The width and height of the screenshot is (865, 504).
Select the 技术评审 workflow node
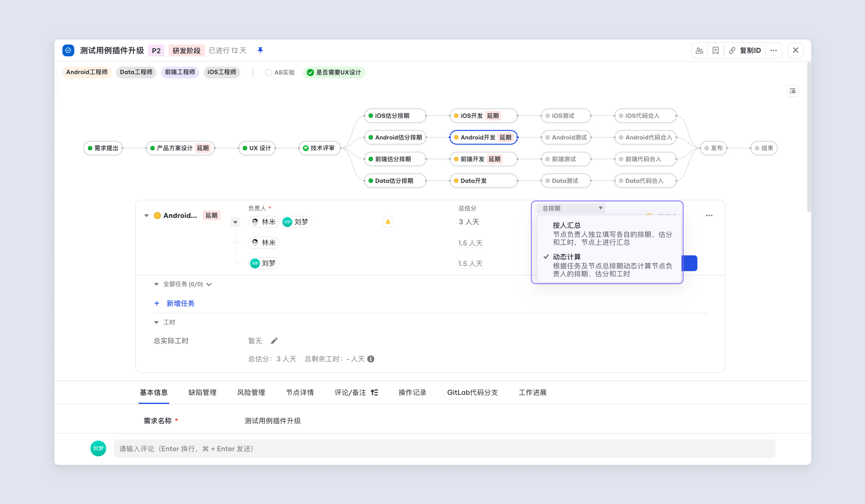319,148
